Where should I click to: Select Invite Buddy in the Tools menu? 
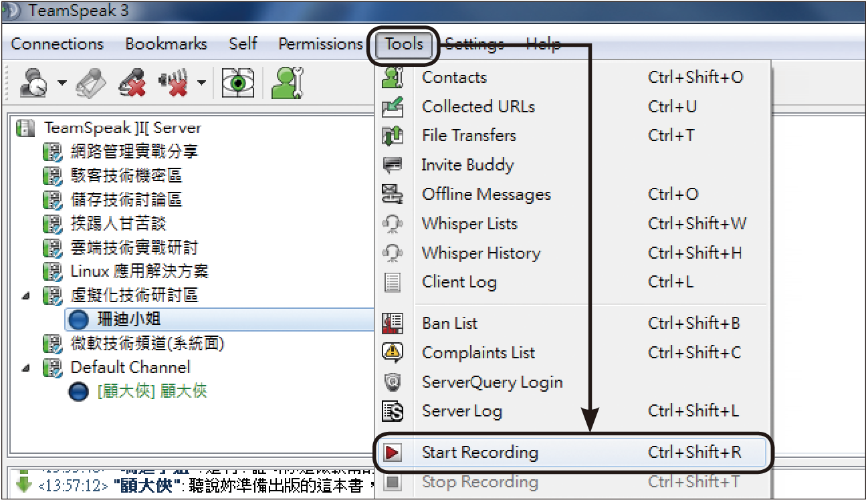(574, 165)
